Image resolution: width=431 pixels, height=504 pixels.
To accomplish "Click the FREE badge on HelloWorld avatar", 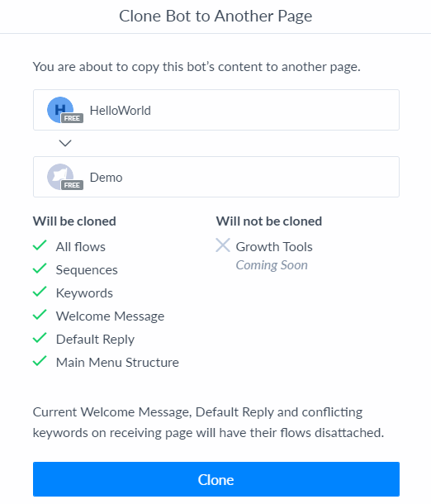I will (72, 118).
